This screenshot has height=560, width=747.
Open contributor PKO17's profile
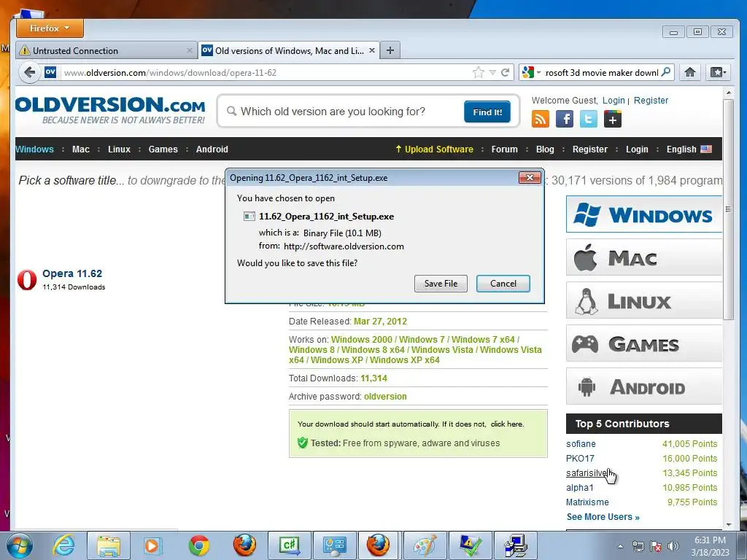tap(580, 458)
